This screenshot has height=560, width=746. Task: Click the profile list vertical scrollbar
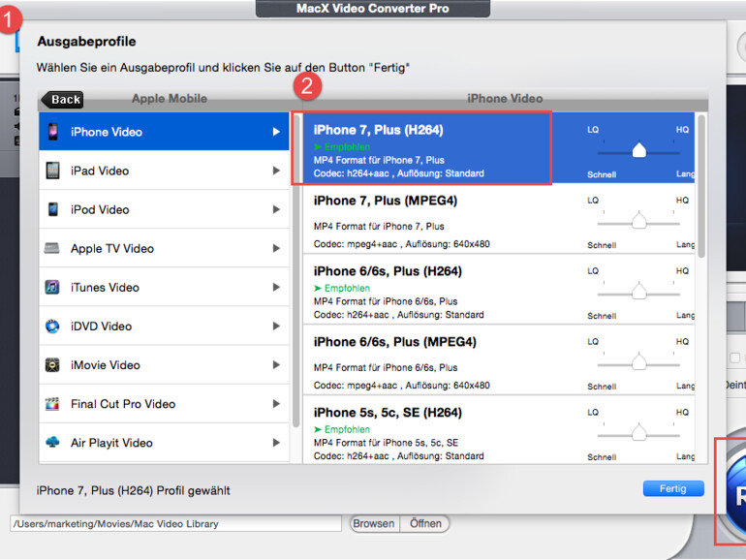(x=701, y=186)
